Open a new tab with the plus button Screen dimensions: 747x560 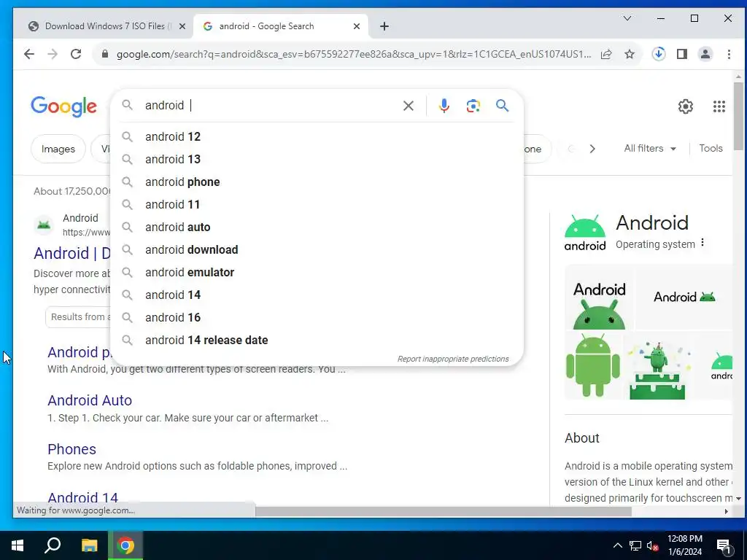(x=384, y=26)
